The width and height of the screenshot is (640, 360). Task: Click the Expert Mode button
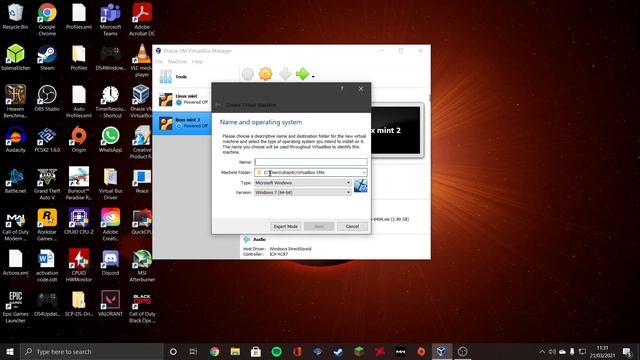pos(286,227)
